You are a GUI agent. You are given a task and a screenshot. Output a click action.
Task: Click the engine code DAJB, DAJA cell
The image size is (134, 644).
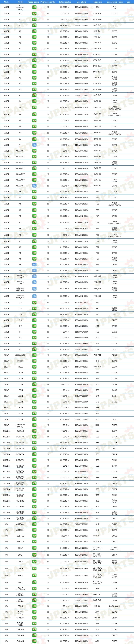[x=114, y=606]
